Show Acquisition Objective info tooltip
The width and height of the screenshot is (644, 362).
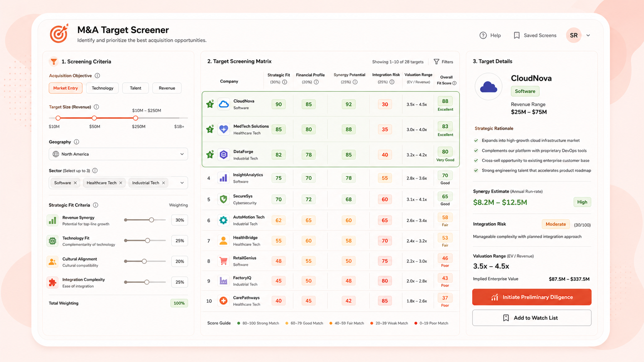[97, 76]
